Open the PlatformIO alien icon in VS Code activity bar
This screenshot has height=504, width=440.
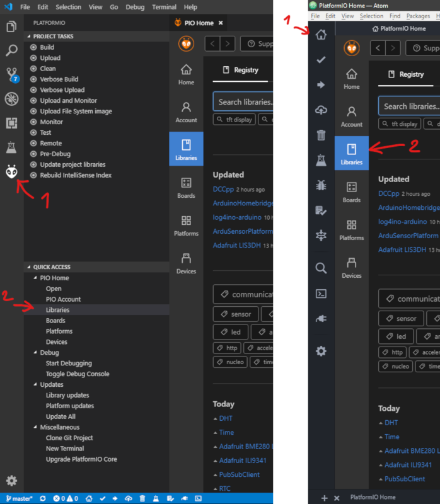pyautogui.click(x=11, y=171)
